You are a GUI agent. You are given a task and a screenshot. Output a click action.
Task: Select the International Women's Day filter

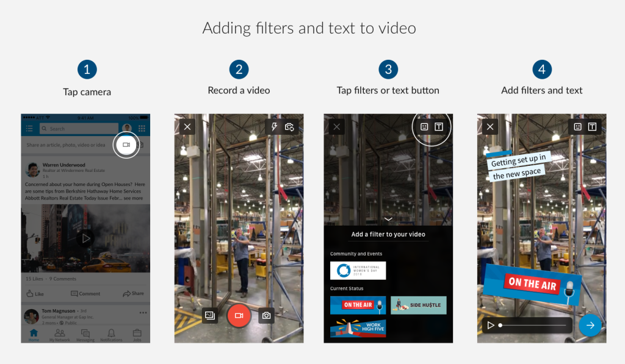point(358,271)
